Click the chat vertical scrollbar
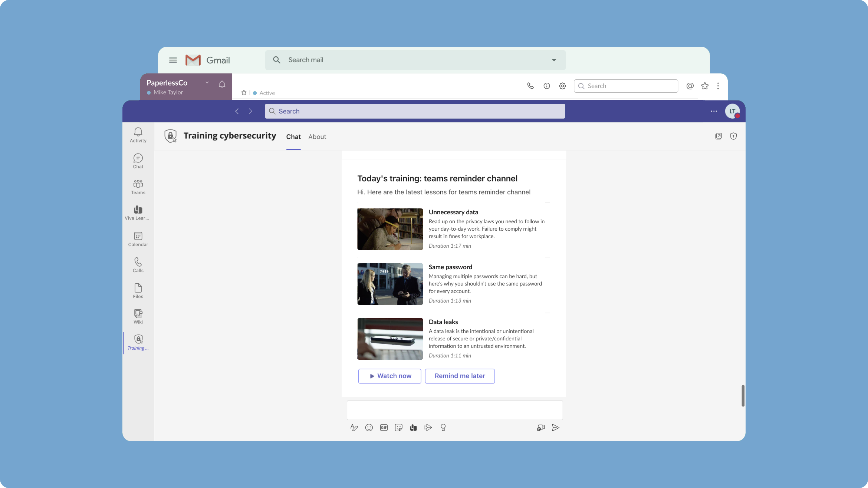The height and width of the screenshot is (488, 868). 743,395
